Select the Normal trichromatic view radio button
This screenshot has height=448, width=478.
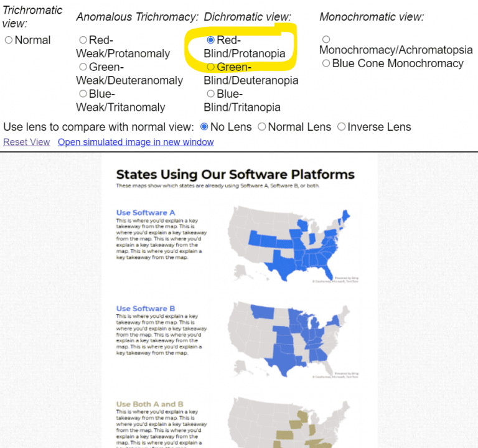(x=9, y=40)
